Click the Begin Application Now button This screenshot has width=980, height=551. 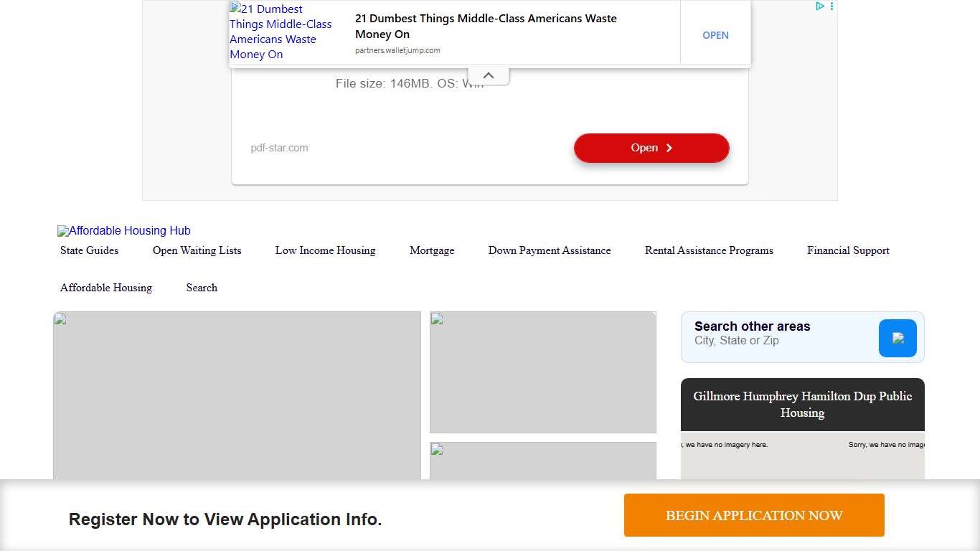point(754,515)
